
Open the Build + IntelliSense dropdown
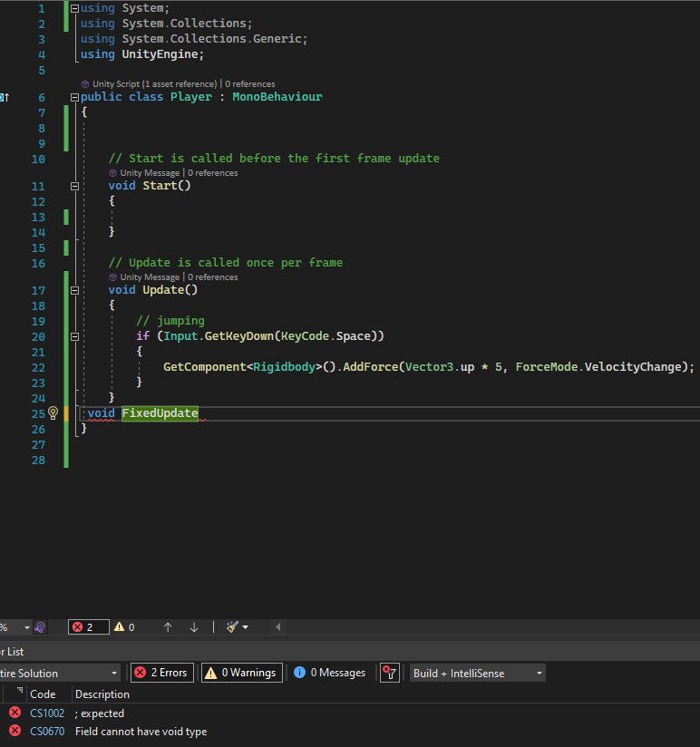[478, 673]
